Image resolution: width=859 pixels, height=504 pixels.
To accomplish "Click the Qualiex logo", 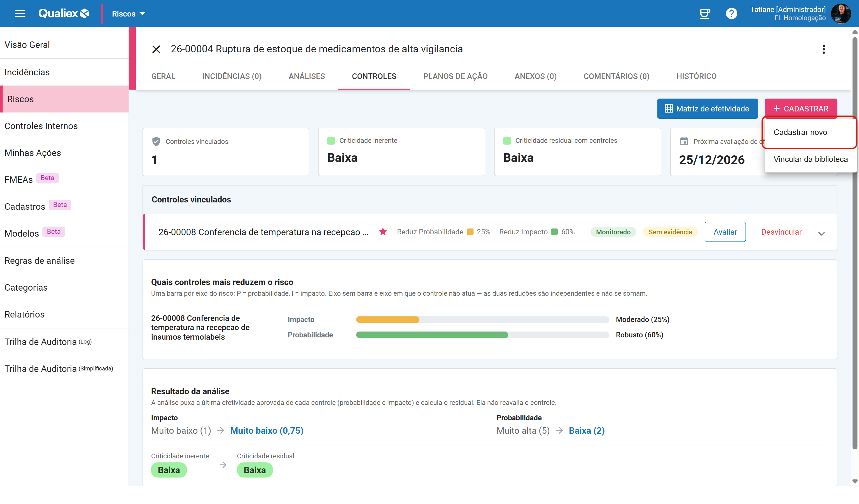I will (64, 14).
